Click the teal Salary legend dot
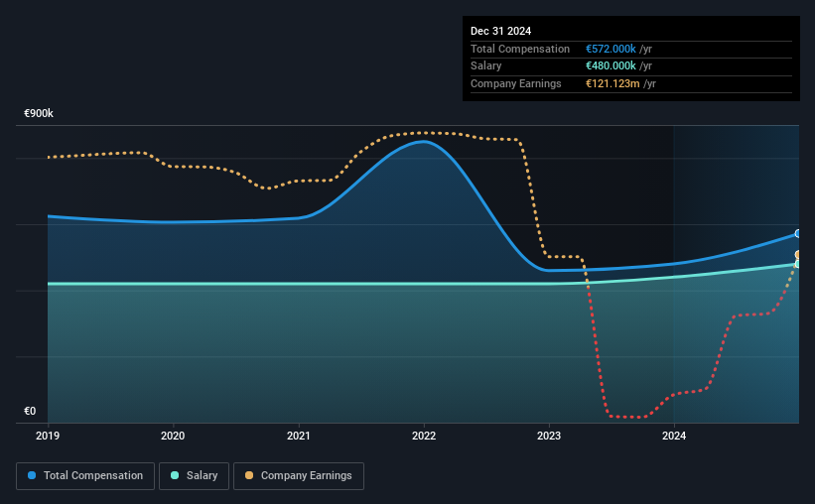The image size is (815, 504). 175,475
